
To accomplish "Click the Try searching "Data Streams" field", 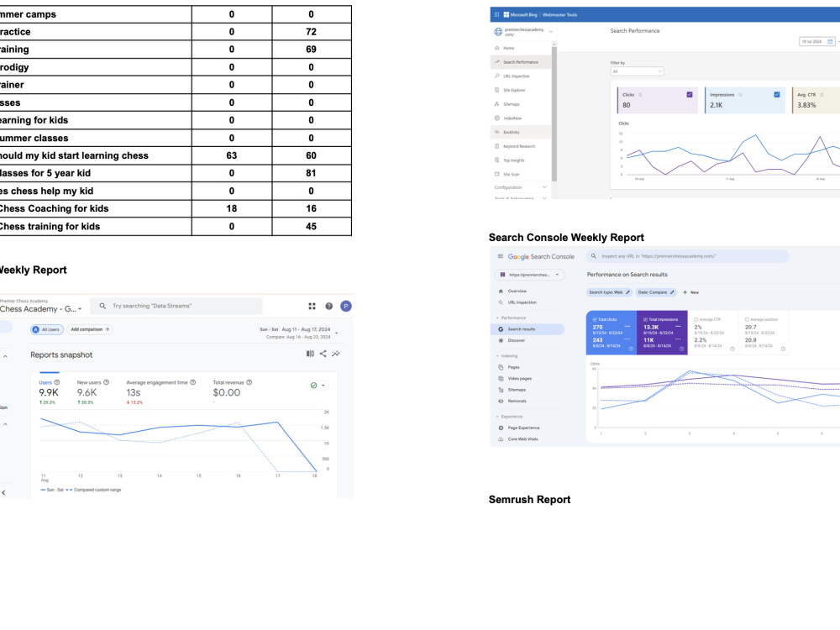I will (176, 306).
